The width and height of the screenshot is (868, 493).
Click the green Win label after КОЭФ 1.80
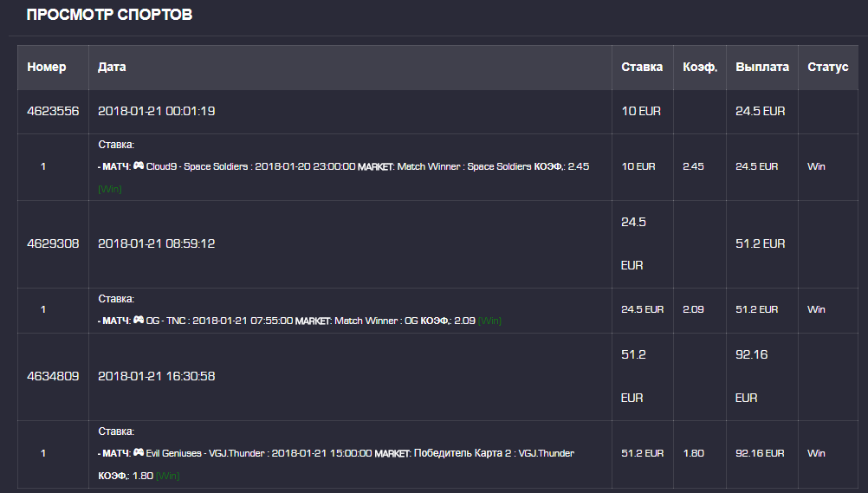click(168, 476)
